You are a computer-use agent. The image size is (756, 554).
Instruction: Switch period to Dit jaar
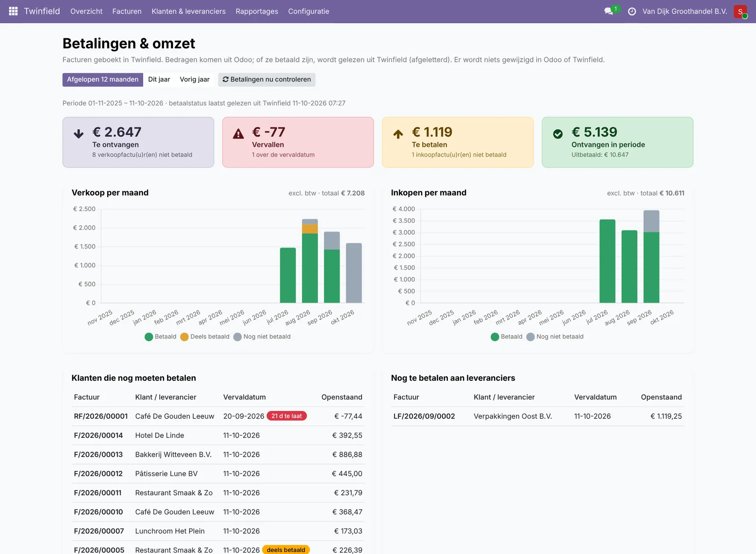[159, 79]
